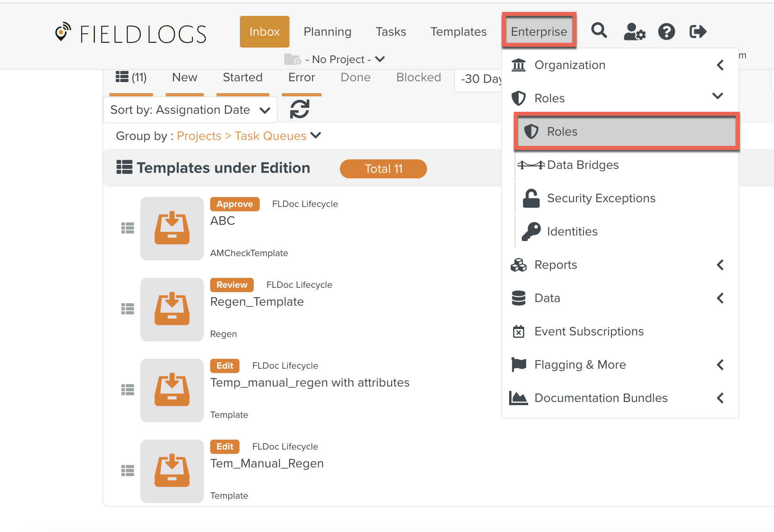Go to Planning menu

point(328,32)
